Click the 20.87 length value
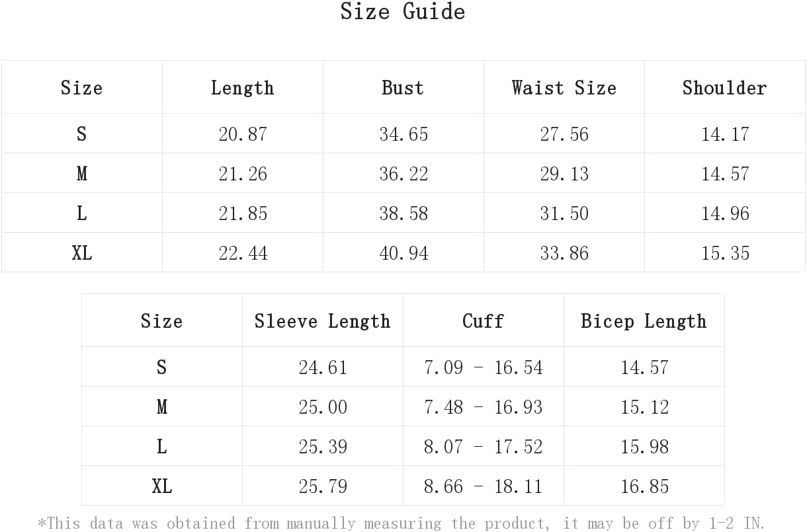Image resolution: width=807 pixels, height=532 pixels. (243, 134)
